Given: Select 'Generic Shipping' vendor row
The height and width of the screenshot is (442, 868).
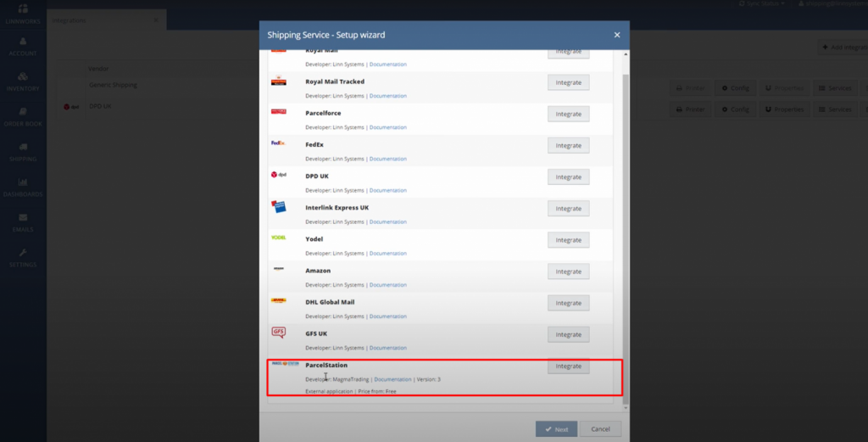Looking at the screenshot, I should (x=113, y=86).
